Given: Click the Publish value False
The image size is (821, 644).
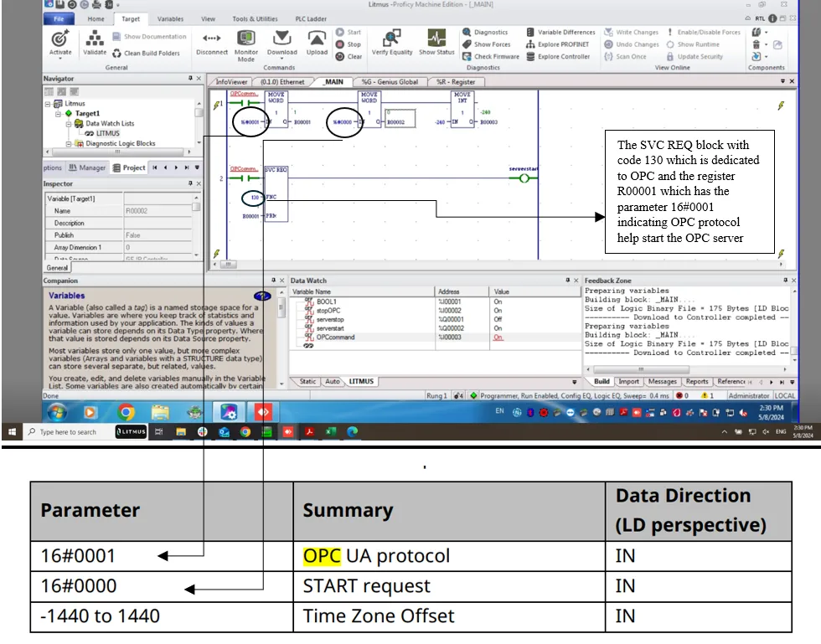Looking at the screenshot, I should [158, 235].
